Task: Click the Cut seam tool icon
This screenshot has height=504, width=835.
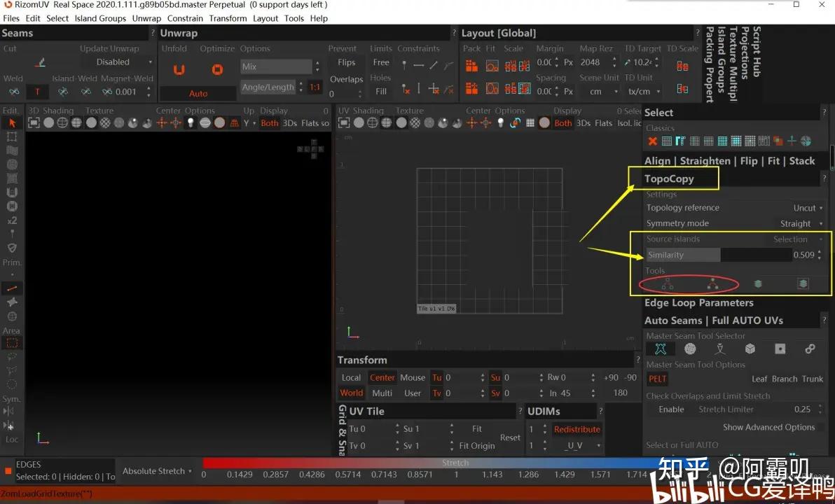Action: tap(41, 62)
